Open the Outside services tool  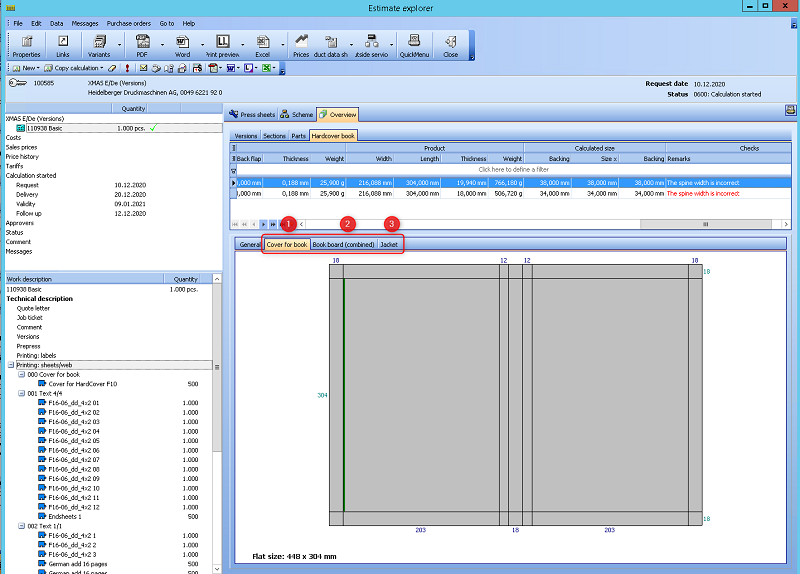pyautogui.click(x=371, y=46)
